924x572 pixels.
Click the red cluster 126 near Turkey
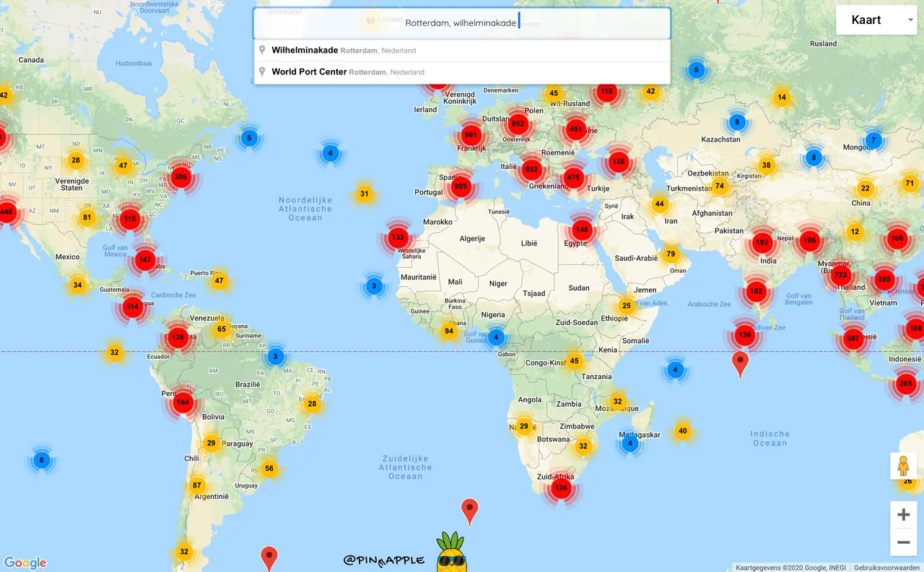coord(619,162)
